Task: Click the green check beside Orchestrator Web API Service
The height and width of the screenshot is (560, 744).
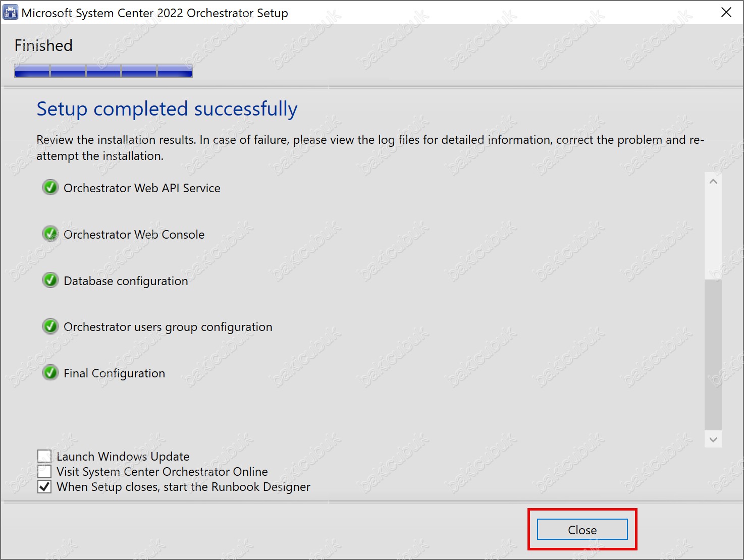Action: pos(50,188)
